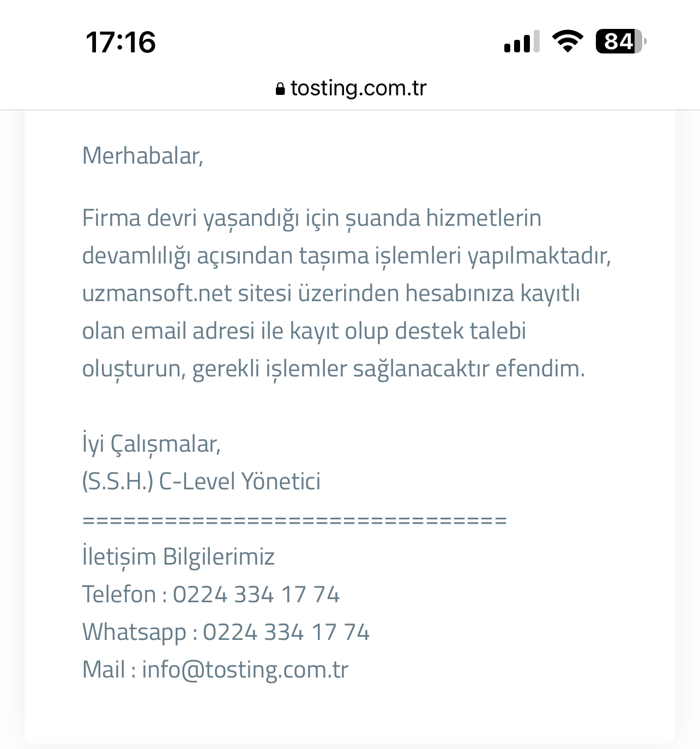The width and height of the screenshot is (700, 749).
Task: Tap the Whatsapp number 0224 334 17 74
Action: point(286,632)
